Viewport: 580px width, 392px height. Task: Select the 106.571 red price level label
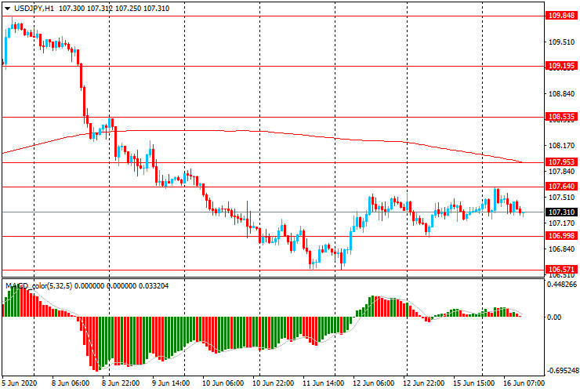pos(561,269)
